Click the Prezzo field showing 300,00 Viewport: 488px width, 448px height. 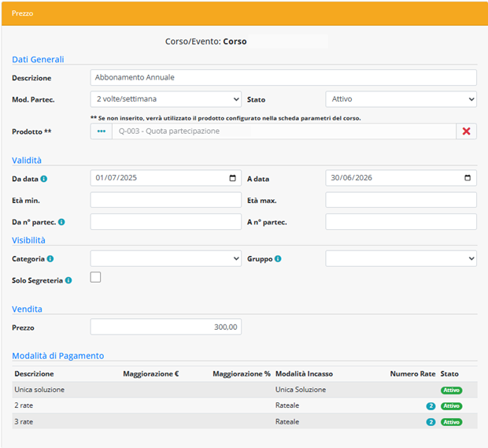[165, 327]
